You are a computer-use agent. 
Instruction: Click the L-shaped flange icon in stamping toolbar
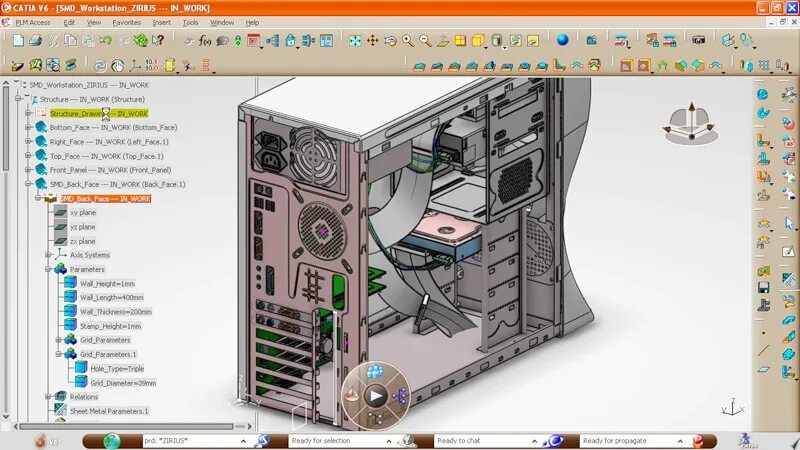(x=559, y=65)
